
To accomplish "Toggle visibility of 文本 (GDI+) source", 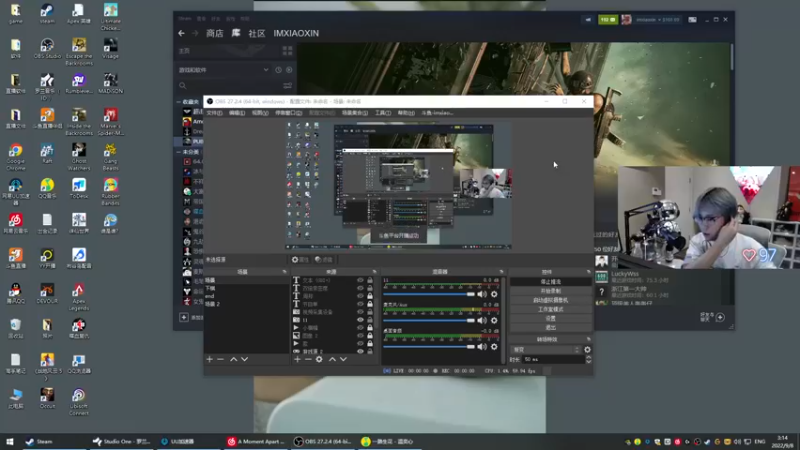I will point(360,280).
